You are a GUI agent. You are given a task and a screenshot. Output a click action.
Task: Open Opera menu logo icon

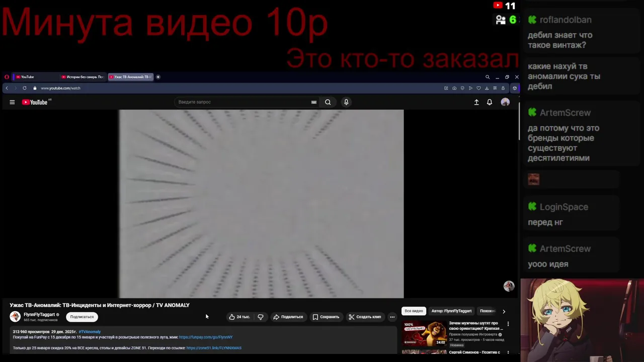tap(7, 77)
